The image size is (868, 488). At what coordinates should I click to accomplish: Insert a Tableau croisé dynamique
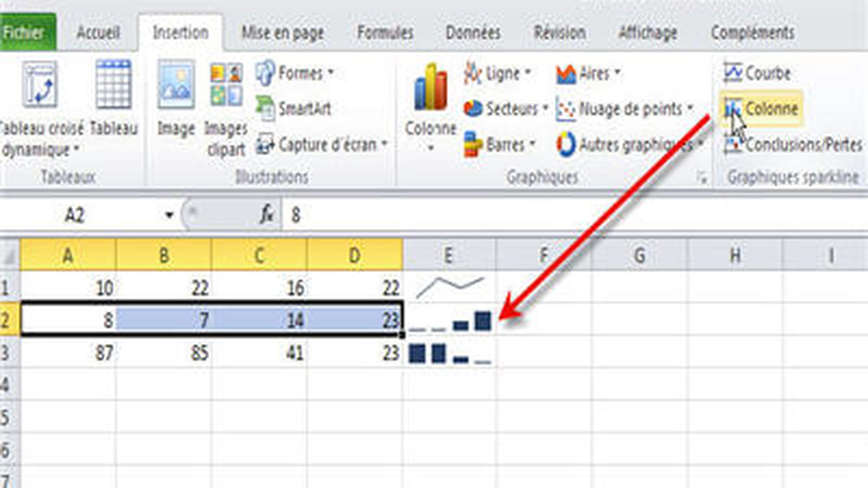(41, 108)
